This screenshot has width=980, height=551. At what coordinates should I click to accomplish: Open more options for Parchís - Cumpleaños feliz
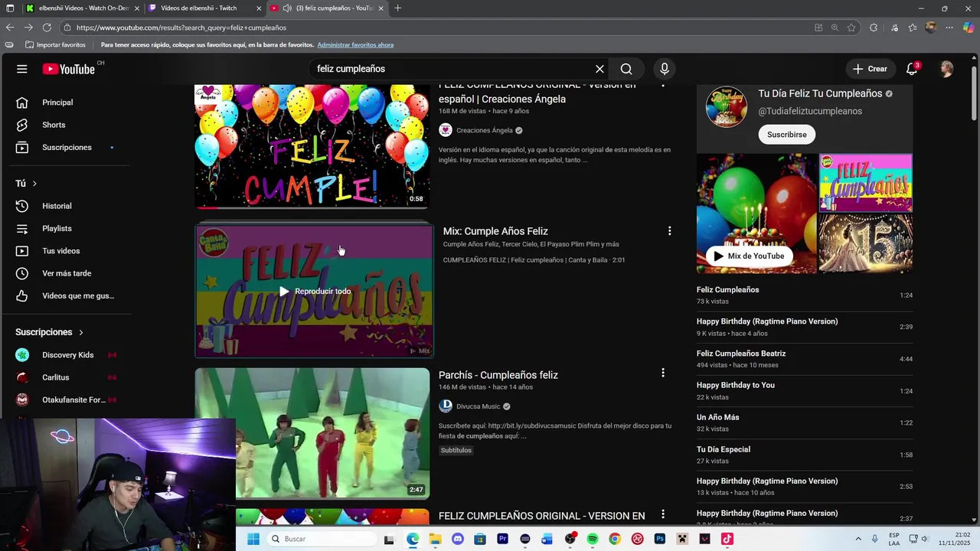tap(663, 373)
